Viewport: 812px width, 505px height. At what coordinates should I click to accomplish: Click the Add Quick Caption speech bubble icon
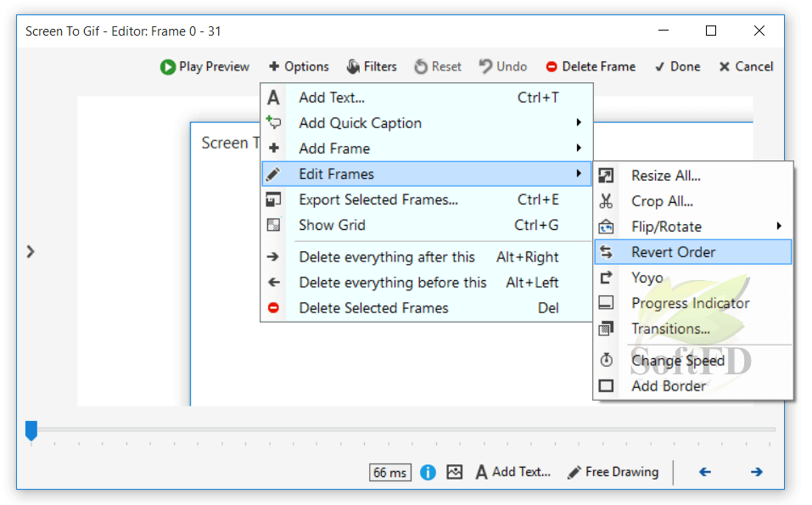[273, 122]
